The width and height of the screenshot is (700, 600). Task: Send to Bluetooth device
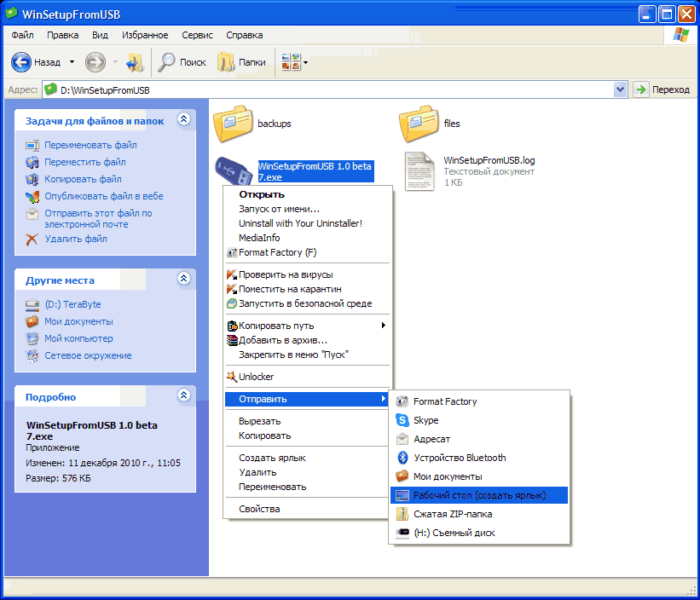[460, 458]
